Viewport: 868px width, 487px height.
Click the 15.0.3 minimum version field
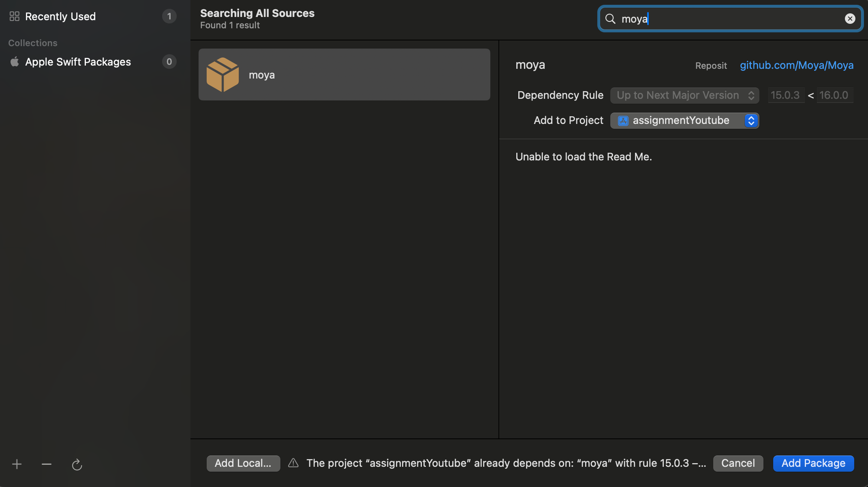[786, 95]
